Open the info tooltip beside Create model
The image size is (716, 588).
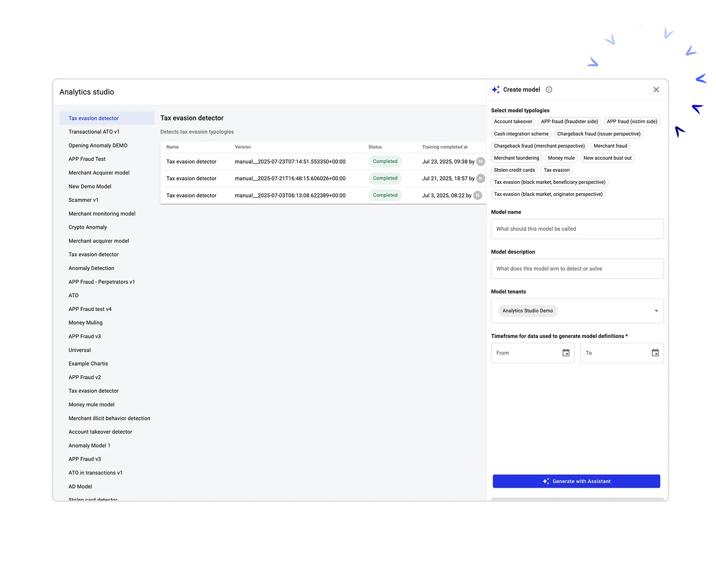(548, 89)
